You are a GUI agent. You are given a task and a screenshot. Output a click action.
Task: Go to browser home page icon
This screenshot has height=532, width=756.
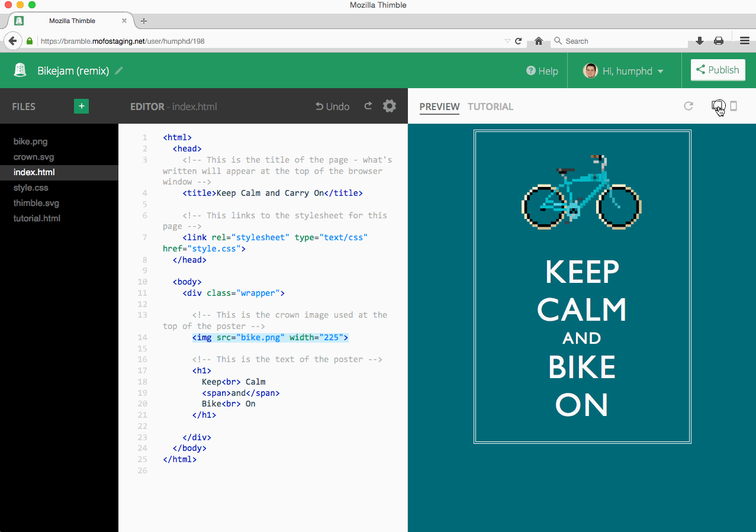(x=539, y=41)
